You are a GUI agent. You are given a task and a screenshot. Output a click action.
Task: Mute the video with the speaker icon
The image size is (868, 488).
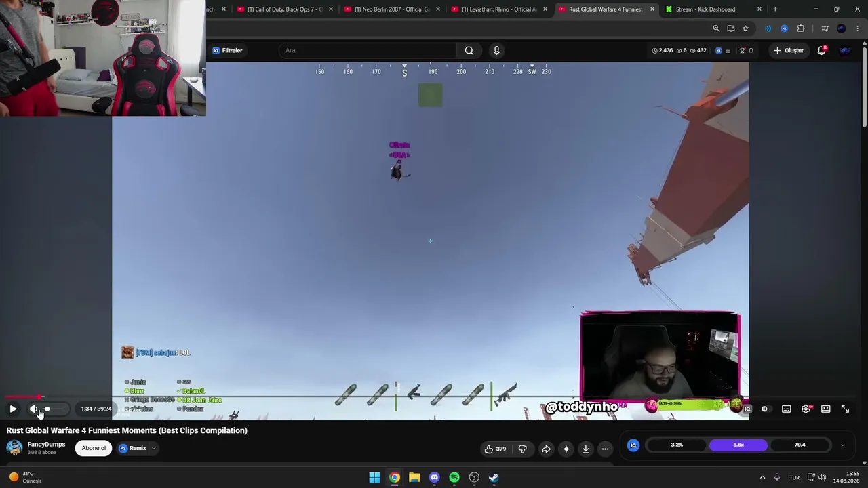tap(34, 409)
